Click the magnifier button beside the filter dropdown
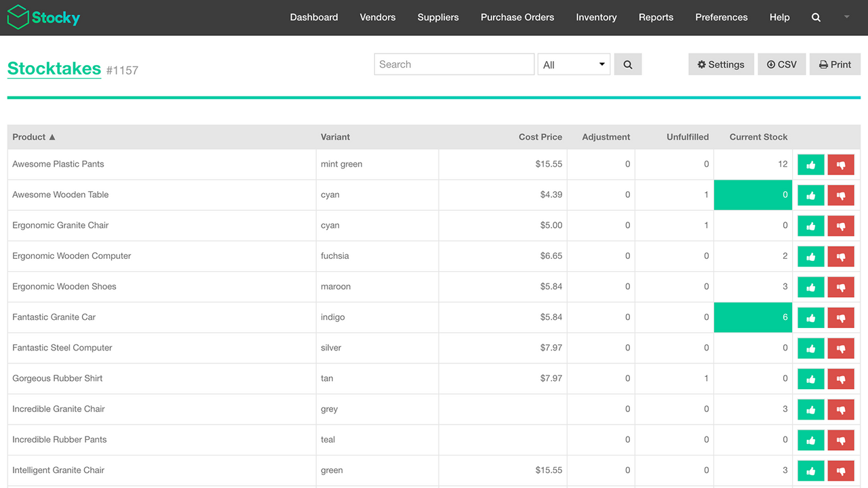This screenshot has width=868, height=488. (x=627, y=64)
